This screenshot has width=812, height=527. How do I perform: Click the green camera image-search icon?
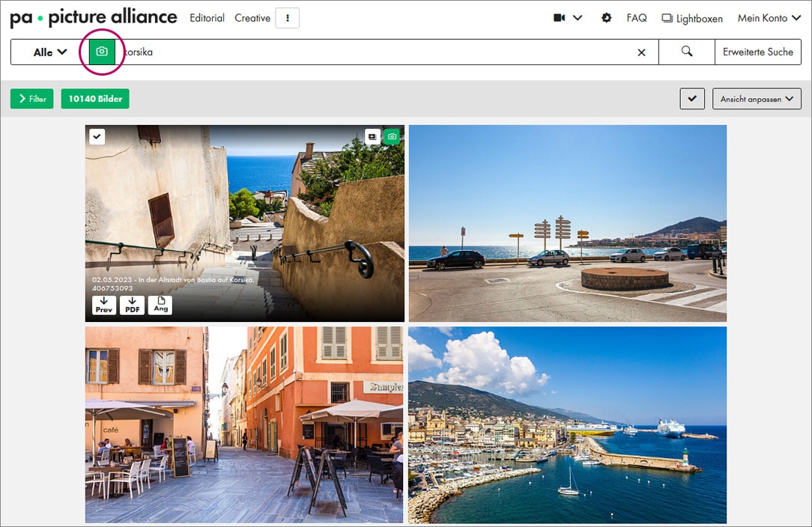[x=102, y=52]
